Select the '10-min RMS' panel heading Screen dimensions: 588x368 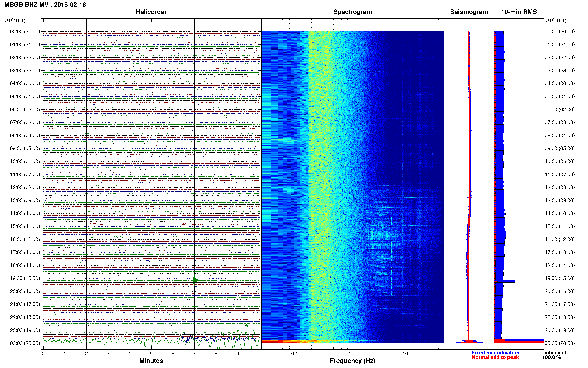pyautogui.click(x=519, y=12)
